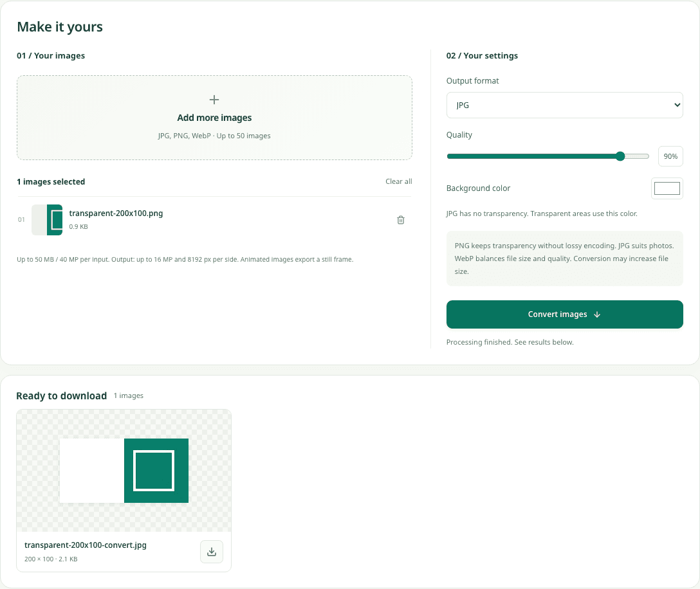Open the converted image preview thumbnail
The height and width of the screenshot is (589, 700).
point(124,471)
